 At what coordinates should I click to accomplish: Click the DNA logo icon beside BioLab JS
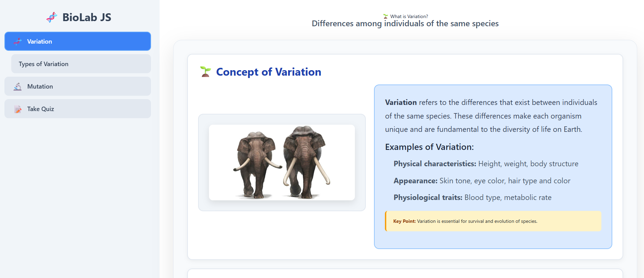(x=51, y=17)
